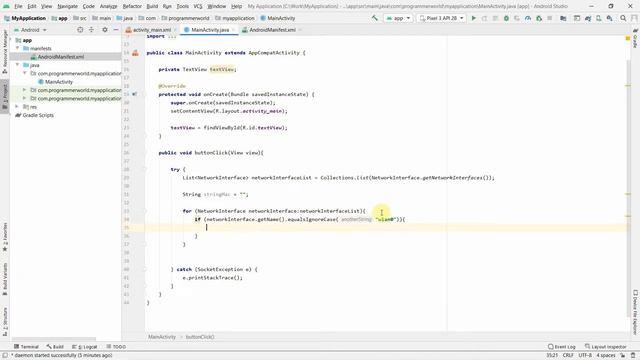Switch to the AndroidManifest.xml editor tab
This screenshot has height=360, width=640.
click(272, 30)
